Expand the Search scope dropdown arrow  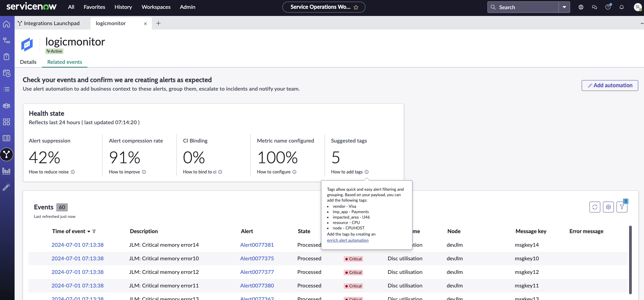click(564, 7)
